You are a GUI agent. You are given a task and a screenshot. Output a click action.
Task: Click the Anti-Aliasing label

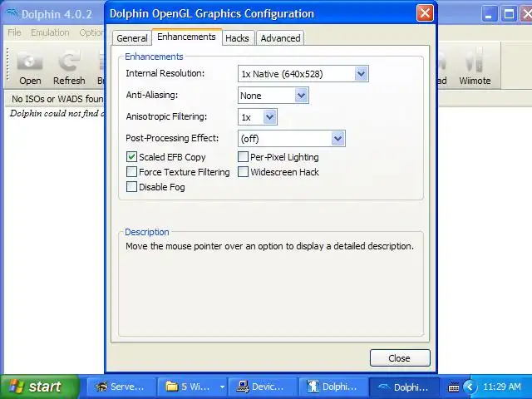[x=152, y=95]
